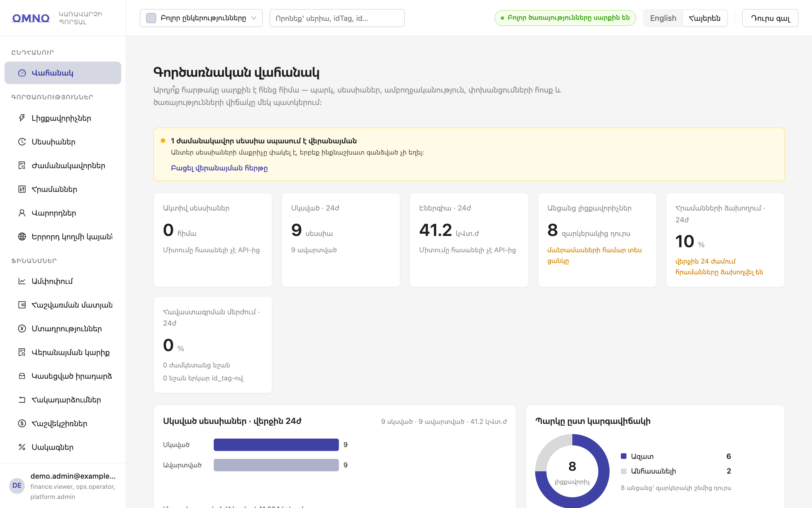Image resolution: width=812 pixels, height=508 pixels.
Task: Click the Սակագներ percent icon
Action: [22, 447]
